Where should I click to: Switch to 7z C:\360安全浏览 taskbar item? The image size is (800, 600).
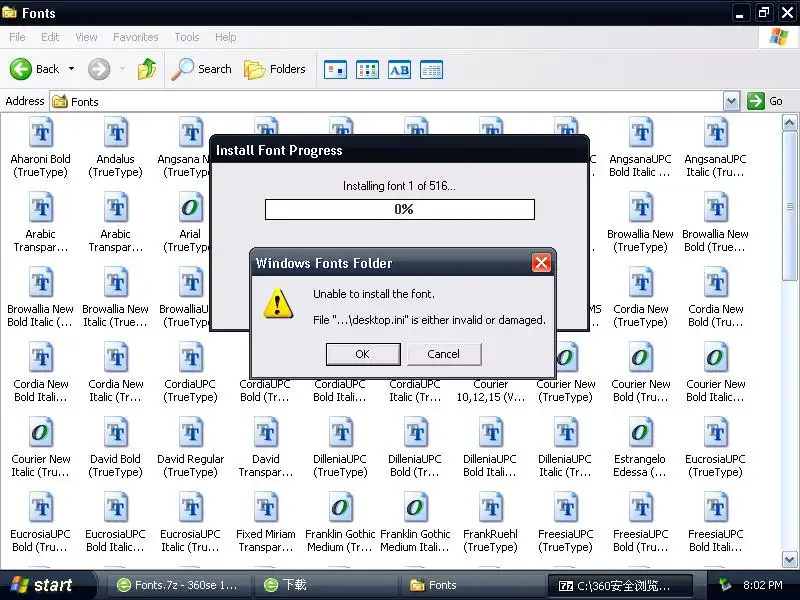(620, 585)
